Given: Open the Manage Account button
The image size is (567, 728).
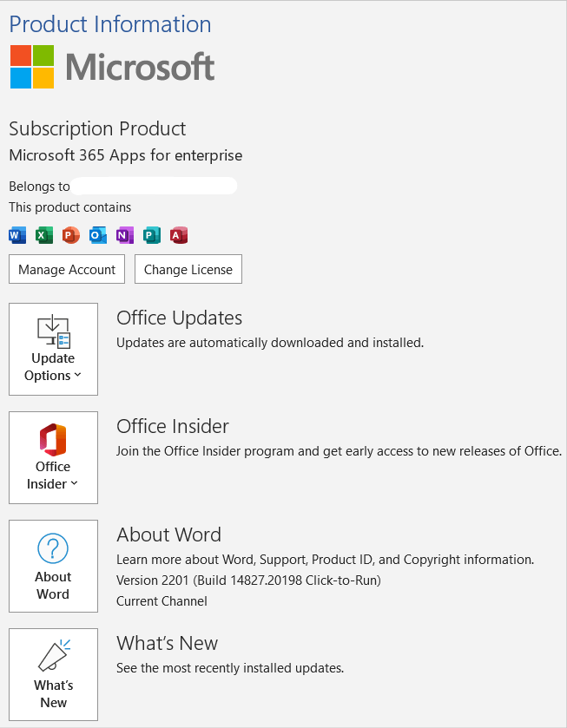Looking at the screenshot, I should point(67,269).
